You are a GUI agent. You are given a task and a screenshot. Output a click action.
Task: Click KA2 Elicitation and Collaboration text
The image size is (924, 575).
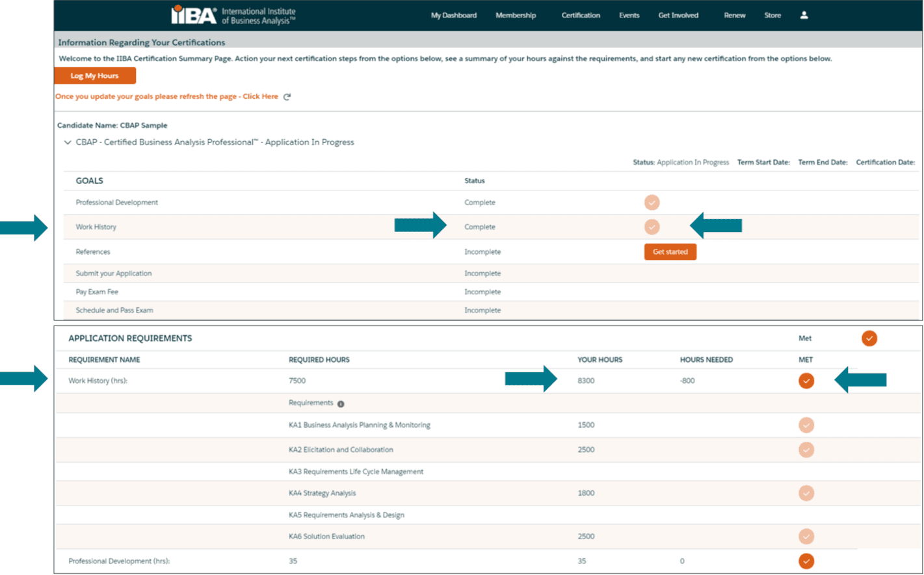[x=341, y=450]
